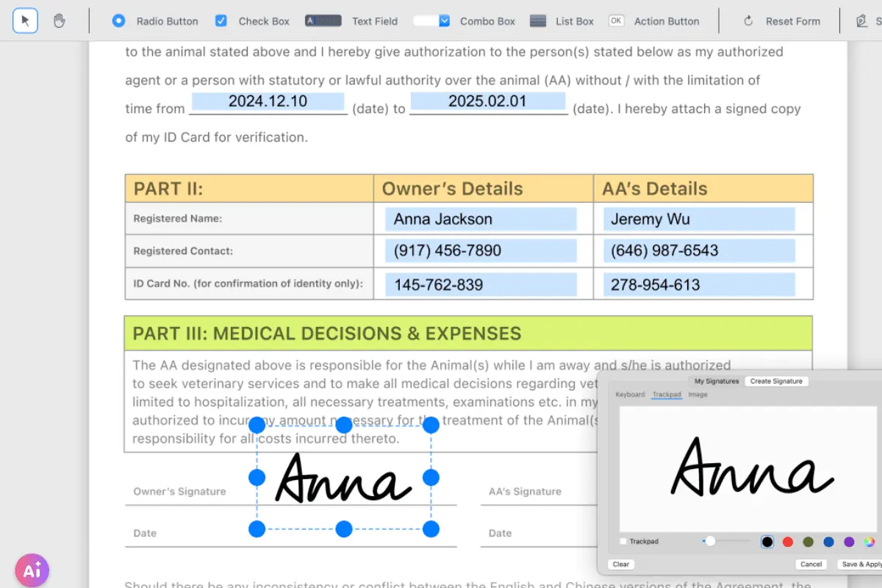The width and height of the screenshot is (882, 588).
Task: Switch to Image signature tab
Action: pyautogui.click(x=698, y=395)
